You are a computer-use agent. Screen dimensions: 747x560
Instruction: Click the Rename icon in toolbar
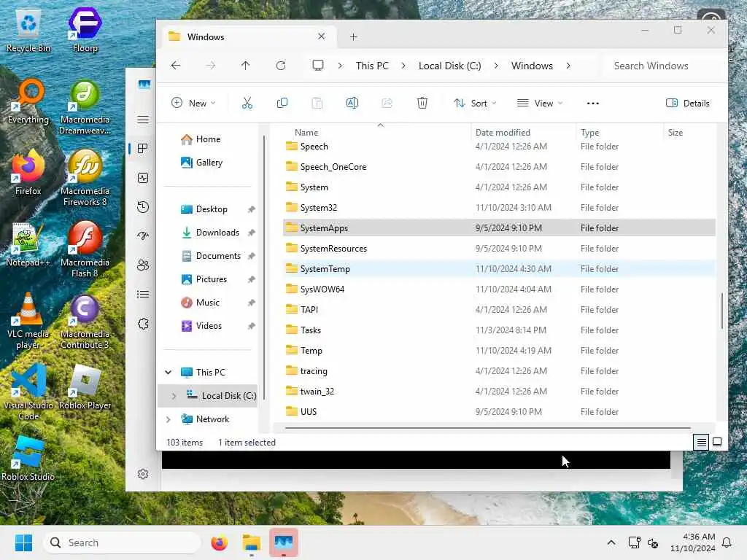352,103
